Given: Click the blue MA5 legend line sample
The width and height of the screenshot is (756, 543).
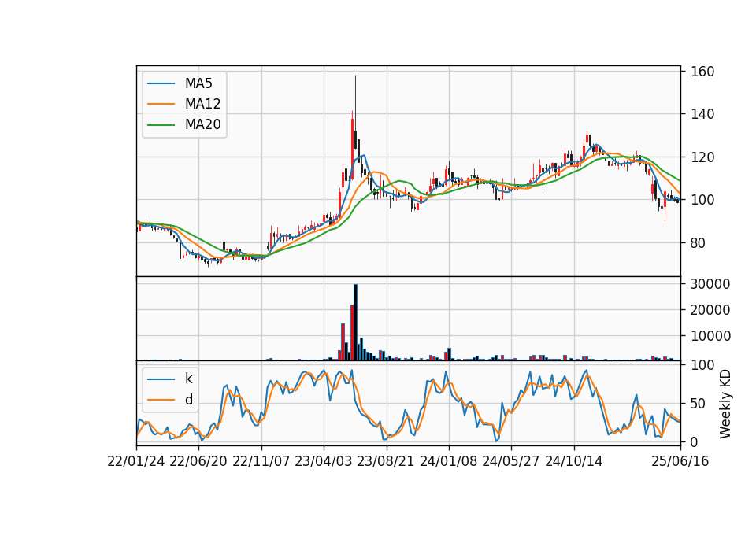Looking at the screenshot, I should coord(161,83).
